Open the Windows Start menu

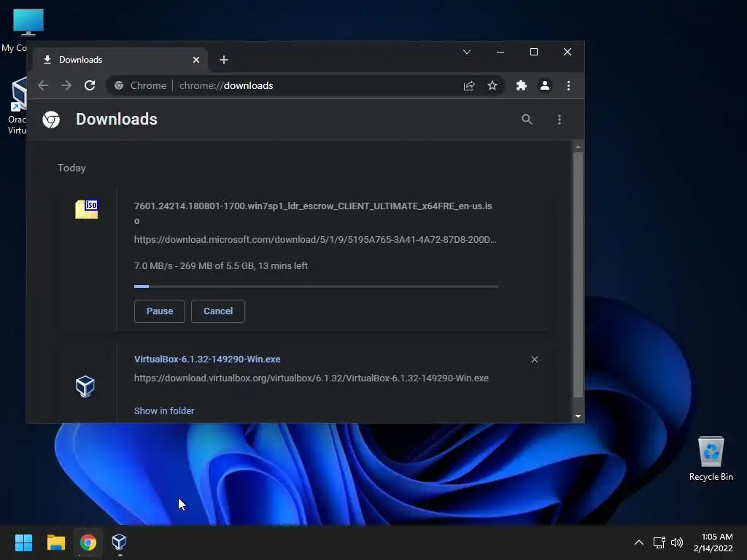pos(23,542)
